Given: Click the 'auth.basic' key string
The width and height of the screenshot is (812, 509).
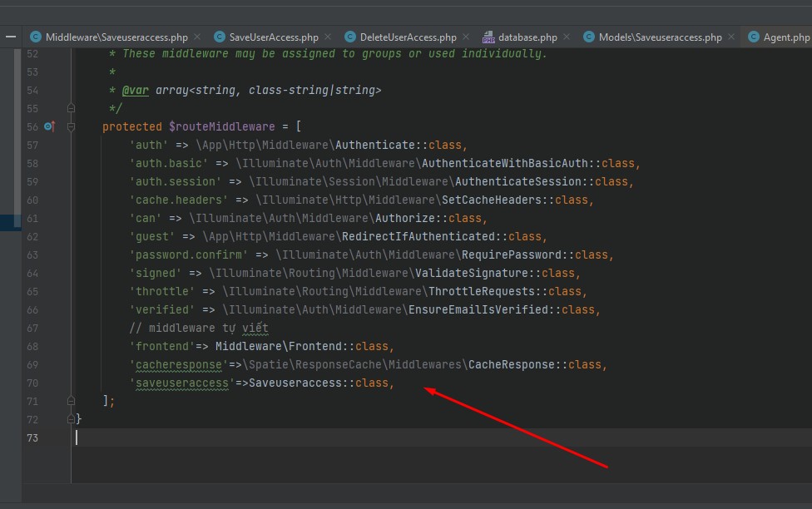Looking at the screenshot, I should 168,164.
